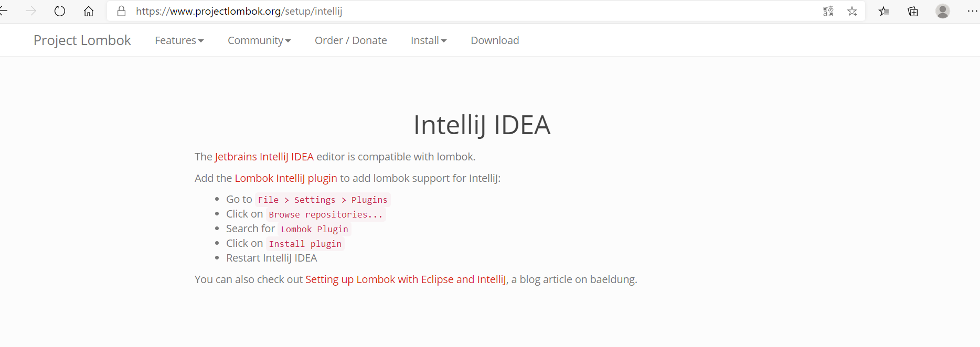Image resolution: width=980 pixels, height=347 pixels.
Task: Expand the Install dropdown
Action: point(429,40)
